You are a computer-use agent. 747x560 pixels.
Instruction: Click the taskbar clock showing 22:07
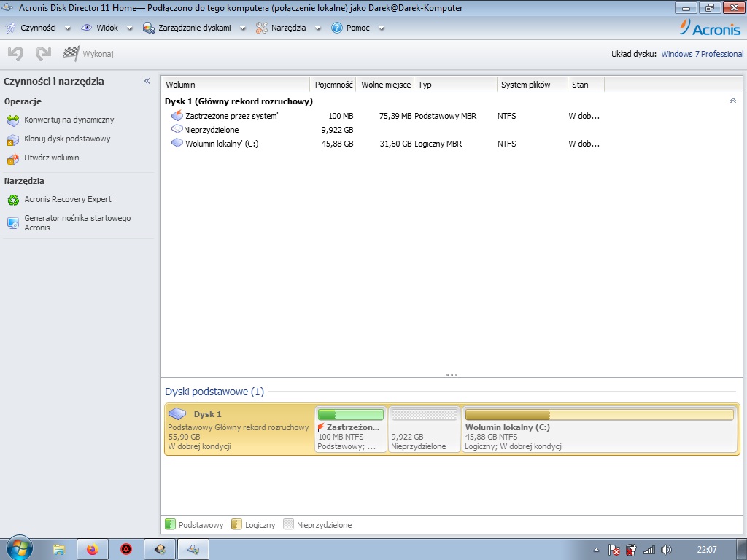coord(706,550)
